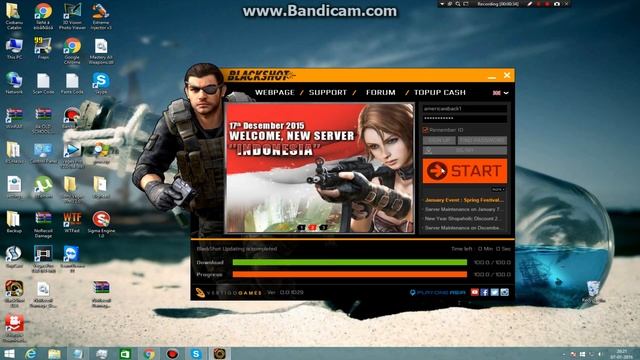The height and width of the screenshot is (360, 640).
Task: Toggle the Remember ID checkbox
Action: [x=425, y=130]
